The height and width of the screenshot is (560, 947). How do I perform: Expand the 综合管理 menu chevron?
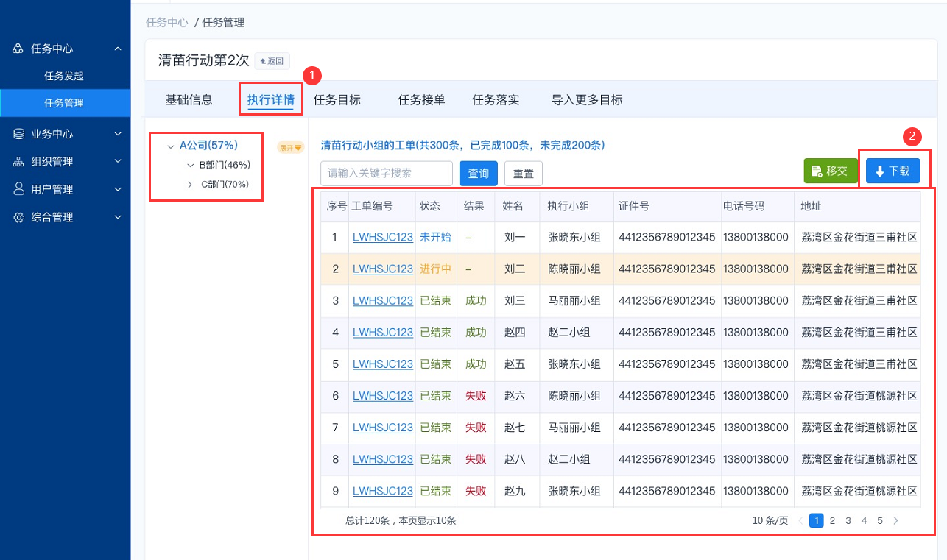(x=118, y=218)
